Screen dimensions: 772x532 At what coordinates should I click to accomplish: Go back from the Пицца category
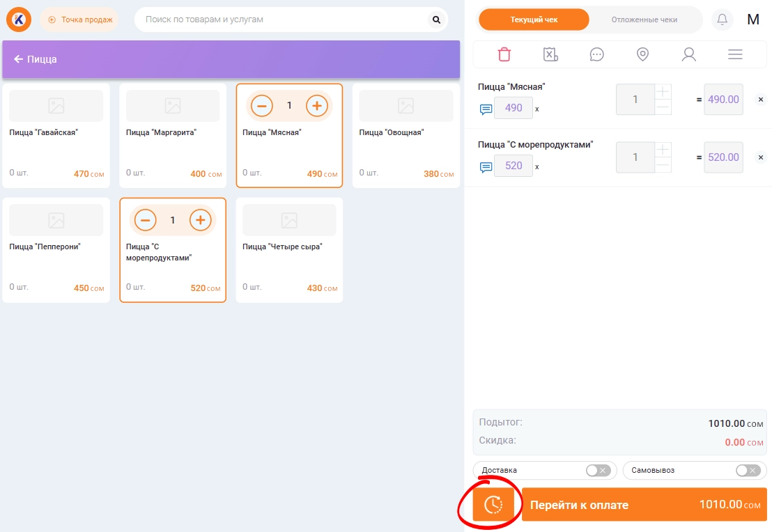pyautogui.click(x=19, y=59)
